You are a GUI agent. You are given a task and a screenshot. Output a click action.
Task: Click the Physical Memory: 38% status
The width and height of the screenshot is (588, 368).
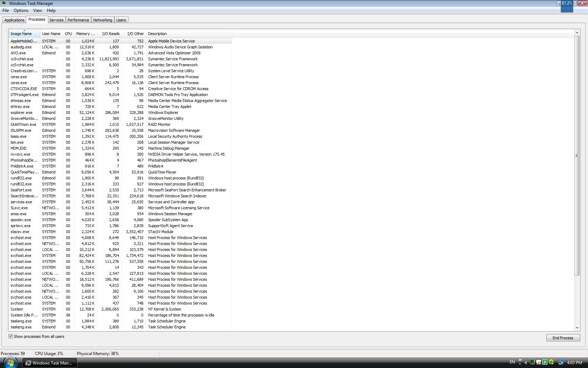[x=98, y=353]
